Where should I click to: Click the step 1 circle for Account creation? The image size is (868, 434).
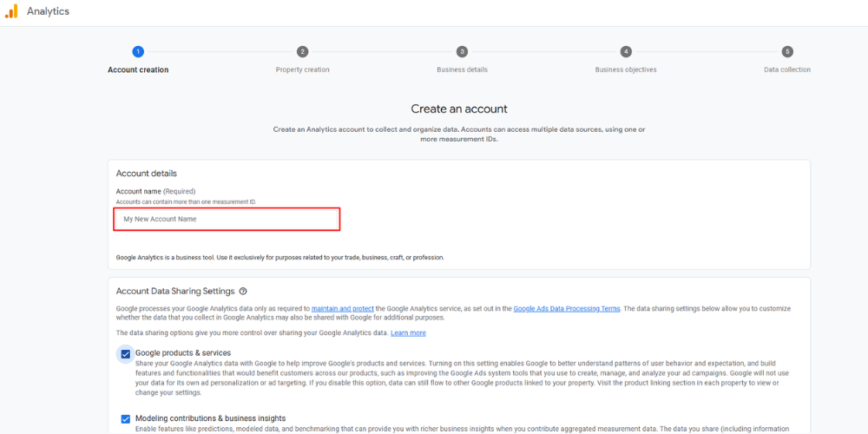click(138, 51)
